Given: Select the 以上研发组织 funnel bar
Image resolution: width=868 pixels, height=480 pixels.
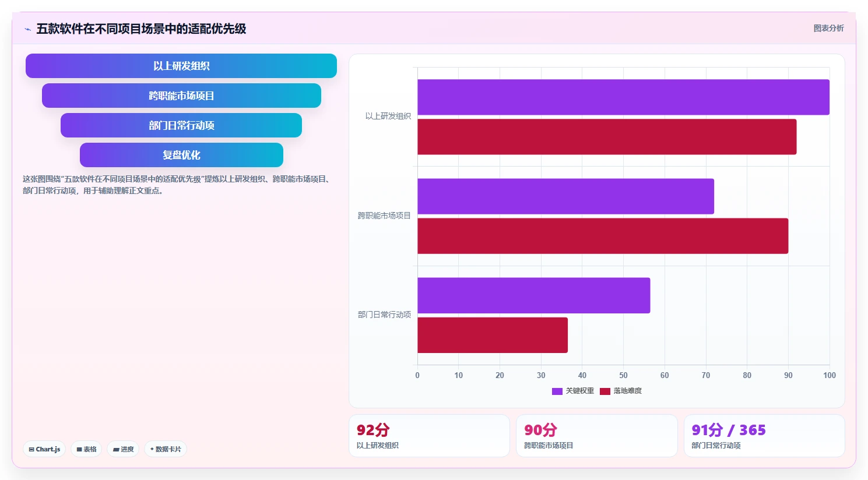Looking at the screenshot, I should point(181,66).
